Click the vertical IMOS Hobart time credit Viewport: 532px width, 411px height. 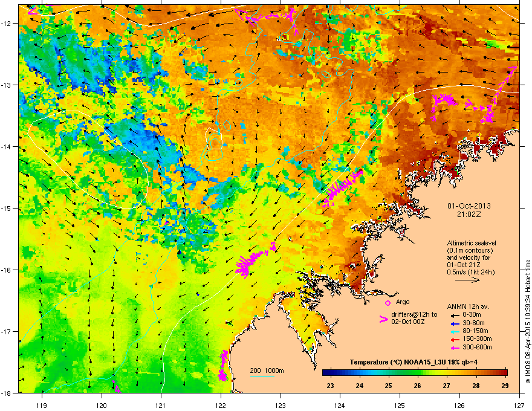click(528, 322)
